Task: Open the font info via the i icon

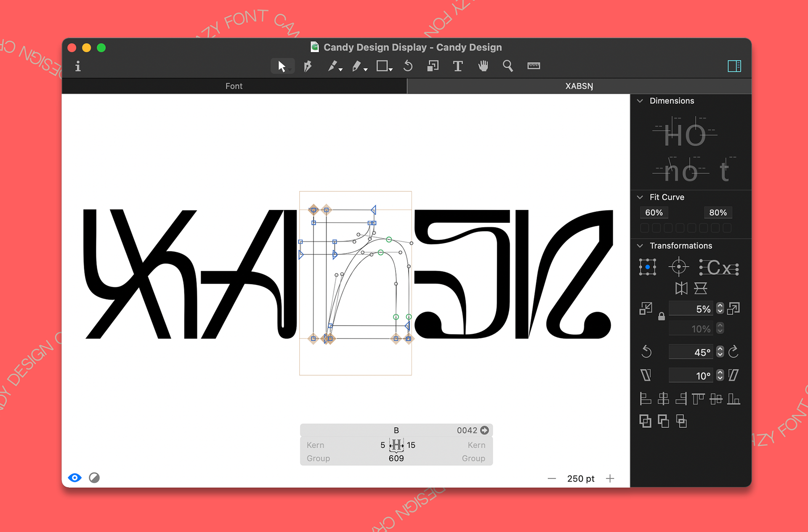Action: 78,66
